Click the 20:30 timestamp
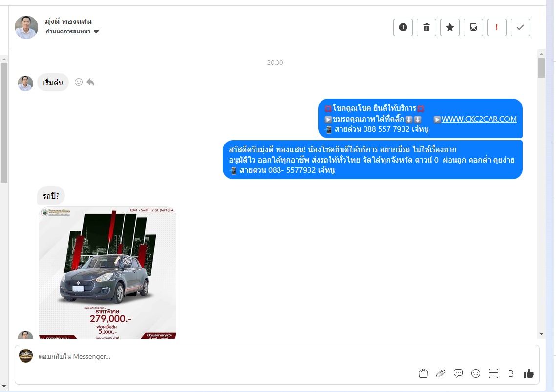This screenshot has width=556, height=392. coord(275,63)
